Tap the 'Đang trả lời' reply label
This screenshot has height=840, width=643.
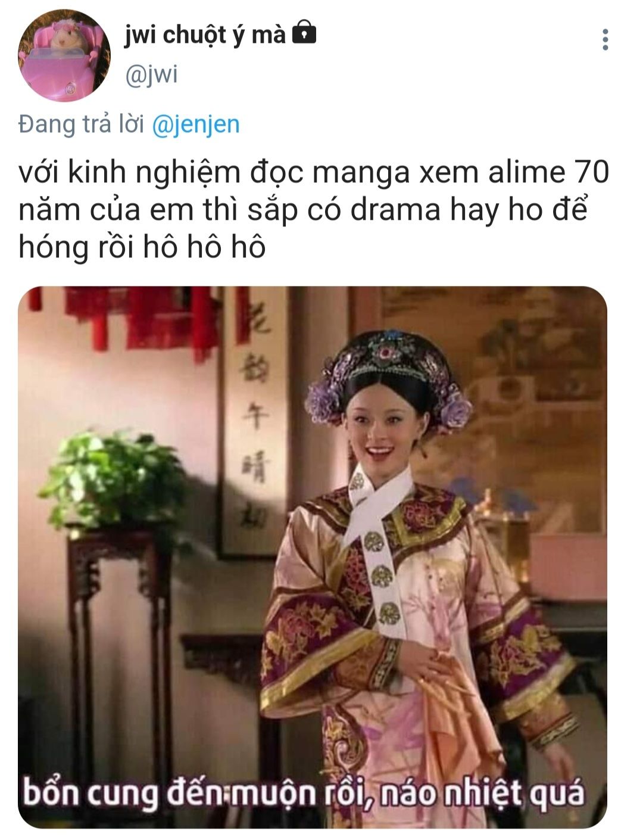pyautogui.click(x=82, y=124)
